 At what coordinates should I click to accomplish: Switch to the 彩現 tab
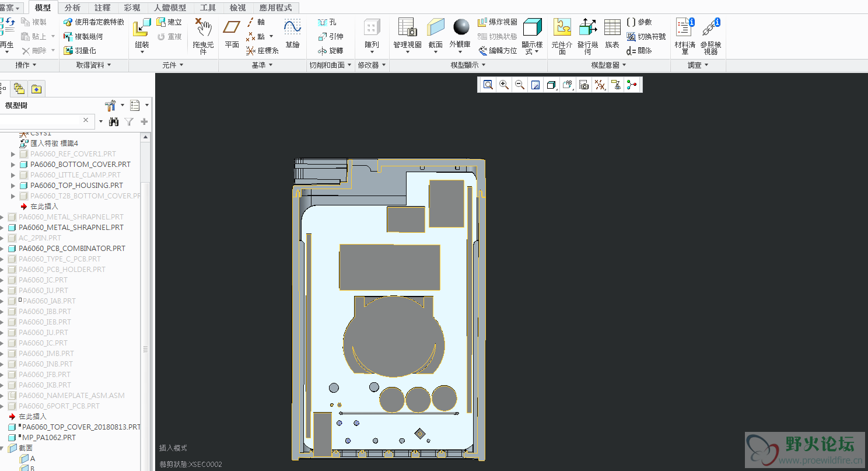[132, 8]
